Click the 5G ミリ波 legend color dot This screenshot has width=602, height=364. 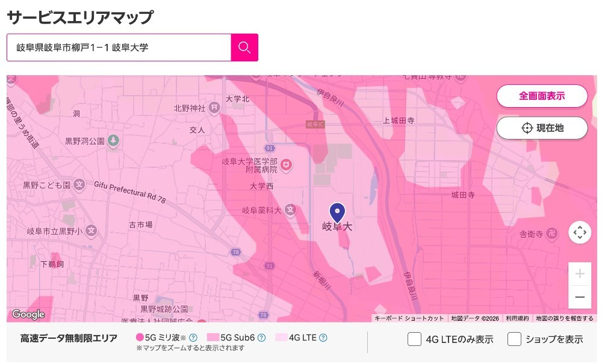click(140, 338)
